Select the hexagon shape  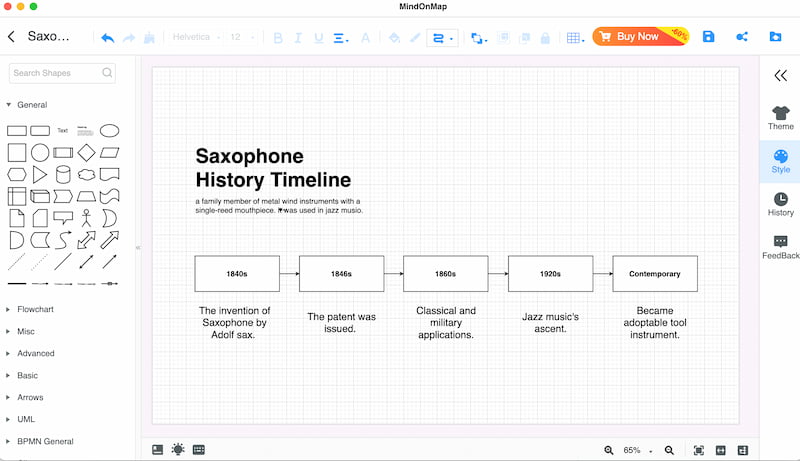pos(17,174)
